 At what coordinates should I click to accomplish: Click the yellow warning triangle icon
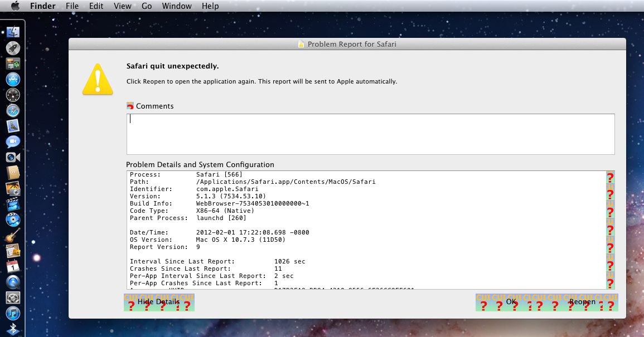pyautogui.click(x=98, y=79)
